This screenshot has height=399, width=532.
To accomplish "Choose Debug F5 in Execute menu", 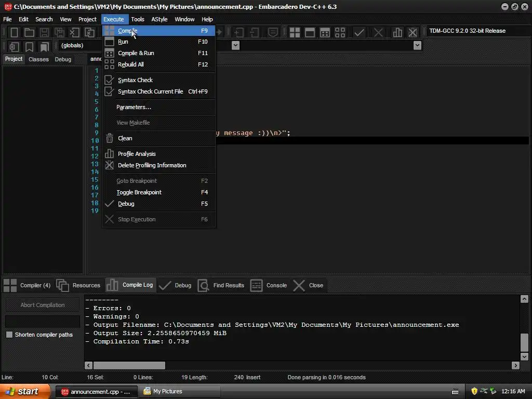I will tap(158, 204).
